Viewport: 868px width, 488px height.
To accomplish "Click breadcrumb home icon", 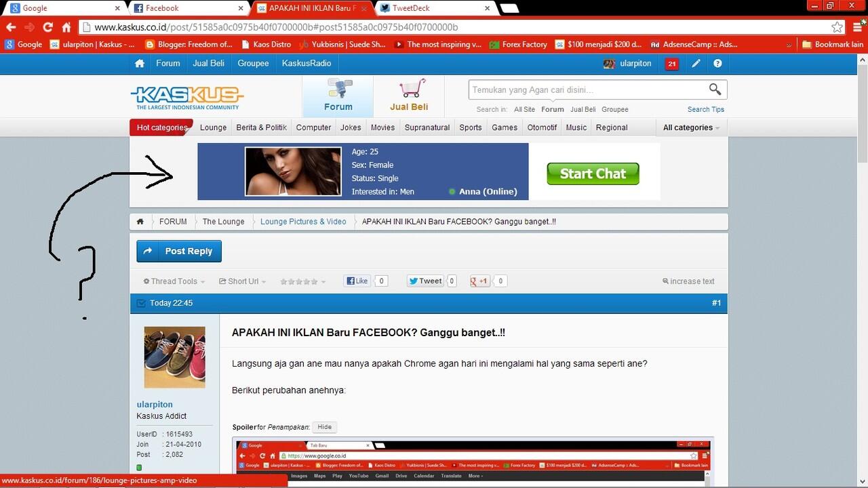I will pos(140,222).
